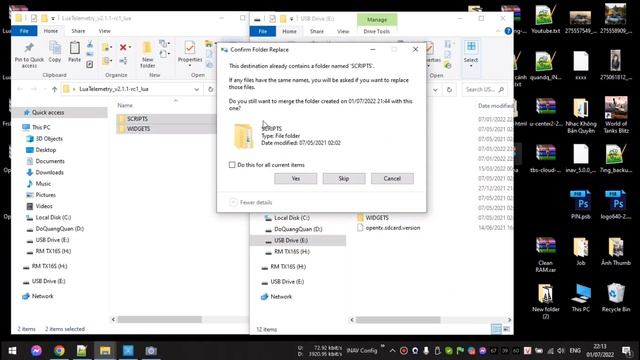Click the Paste icon in LuaTelemetry ribbon

pos(74,52)
